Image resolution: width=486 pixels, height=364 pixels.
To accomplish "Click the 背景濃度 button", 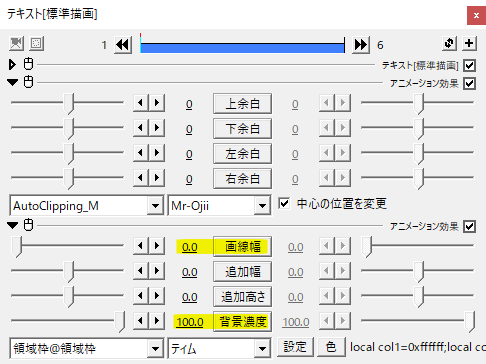I will tap(242, 322).
